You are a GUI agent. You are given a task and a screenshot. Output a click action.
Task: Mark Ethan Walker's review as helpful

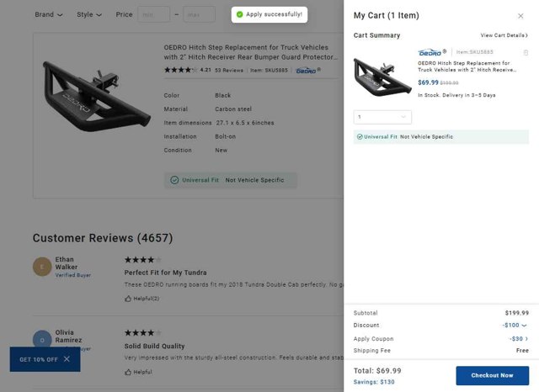141,299
